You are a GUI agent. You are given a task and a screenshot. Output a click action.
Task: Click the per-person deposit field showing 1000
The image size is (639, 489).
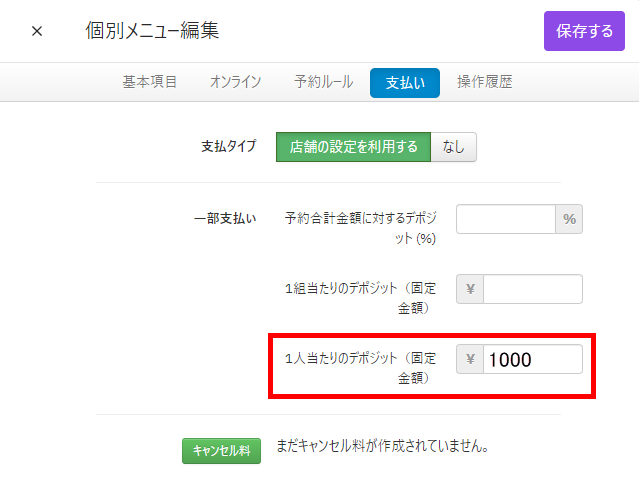[532, 359]
